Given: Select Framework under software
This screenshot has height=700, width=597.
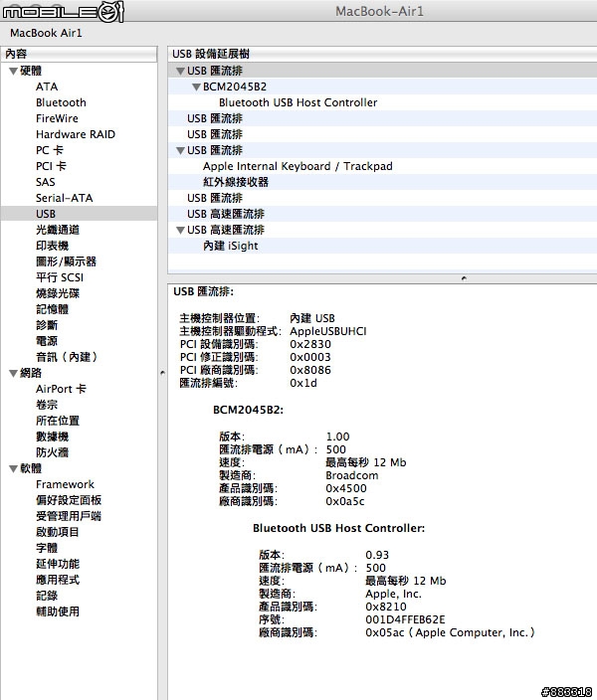Looking at the screenshot, I should [x=66, y=484].
